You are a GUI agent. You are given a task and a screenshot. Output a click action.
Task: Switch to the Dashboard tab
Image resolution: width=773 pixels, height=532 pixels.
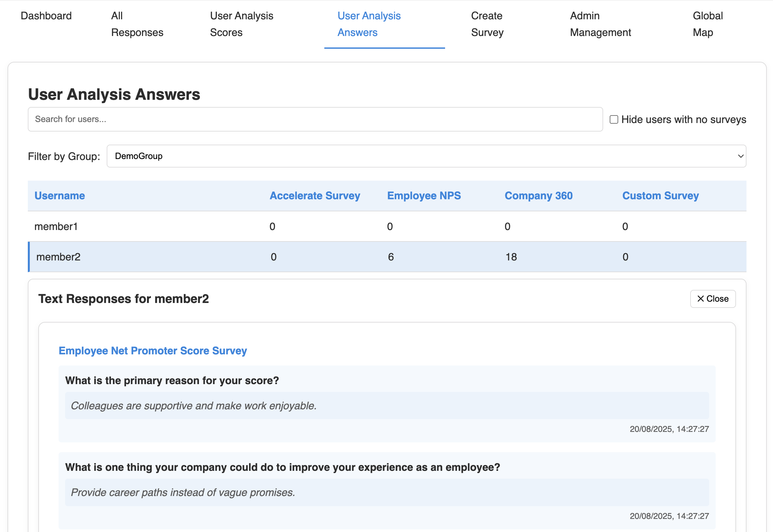tap(46, 16)
